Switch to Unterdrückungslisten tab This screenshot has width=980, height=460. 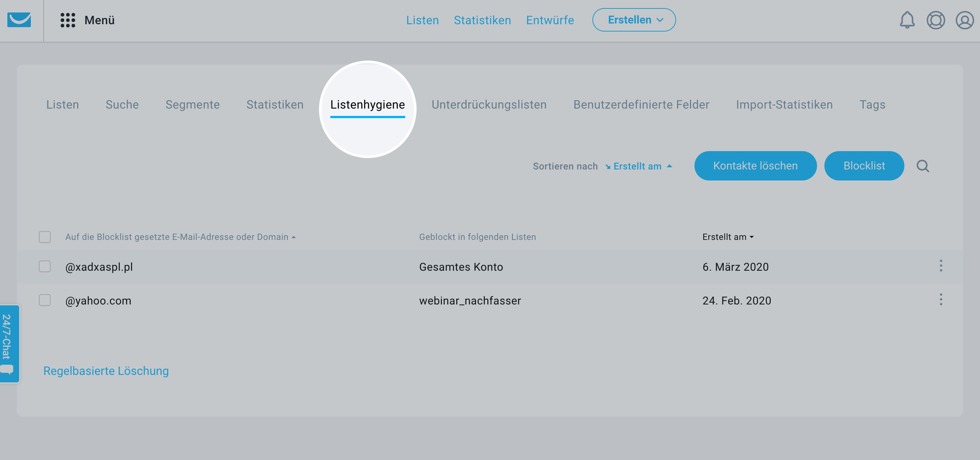489,105
